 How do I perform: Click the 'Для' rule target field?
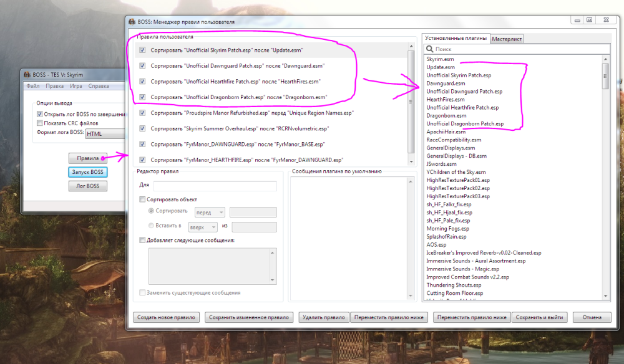(x=215, y=186)
